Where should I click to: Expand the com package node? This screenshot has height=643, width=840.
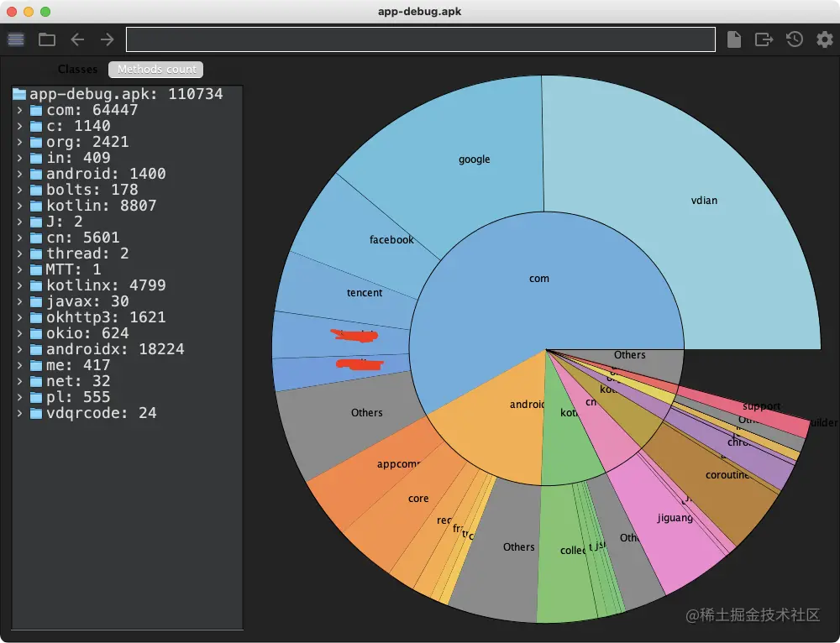click(19, 110)
